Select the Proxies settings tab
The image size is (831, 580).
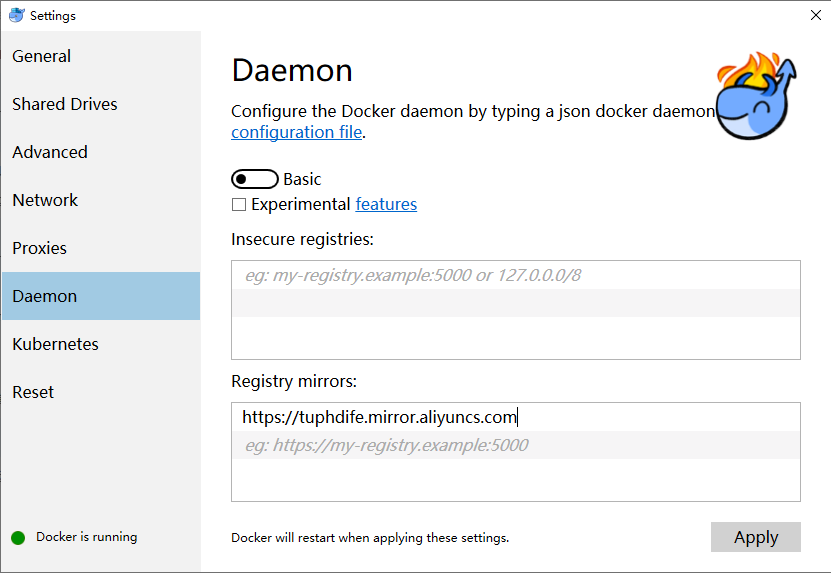click(40, 248)
